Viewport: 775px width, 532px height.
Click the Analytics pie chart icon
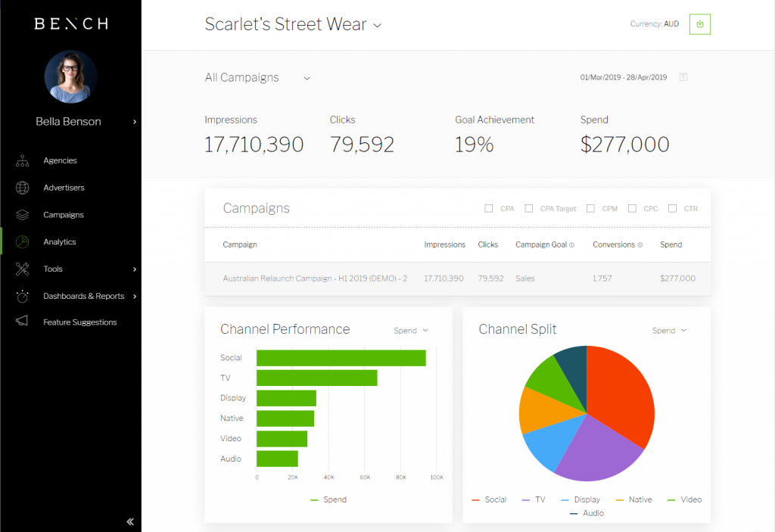tap(22, 241)
